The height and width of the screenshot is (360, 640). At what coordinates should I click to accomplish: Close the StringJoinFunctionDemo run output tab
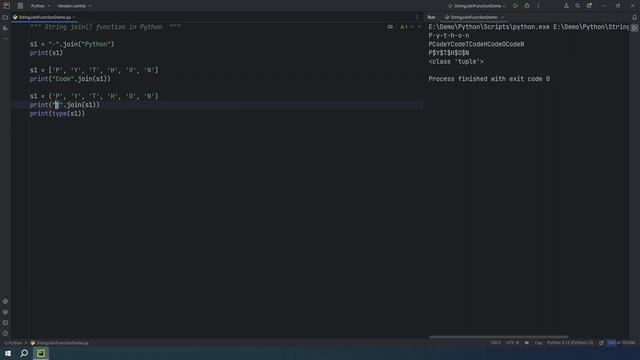click(x=502, y=18)
